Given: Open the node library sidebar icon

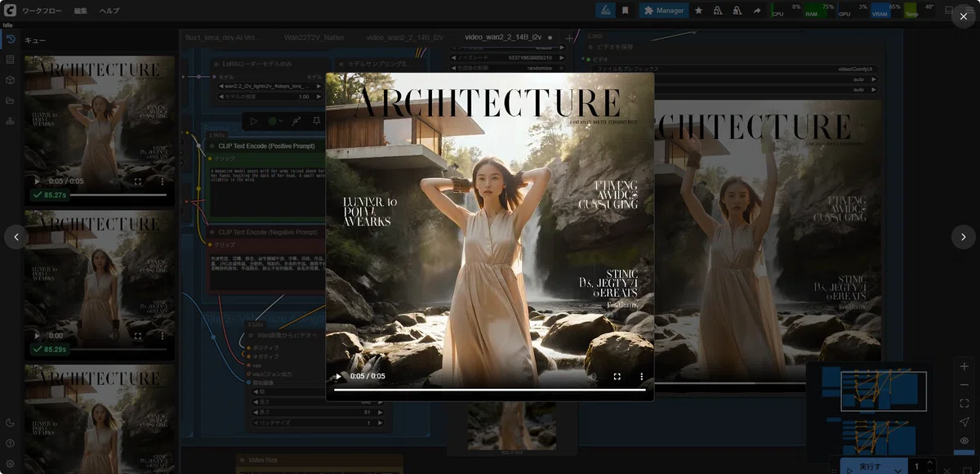Looking at the screenshot, I should 10,60.
